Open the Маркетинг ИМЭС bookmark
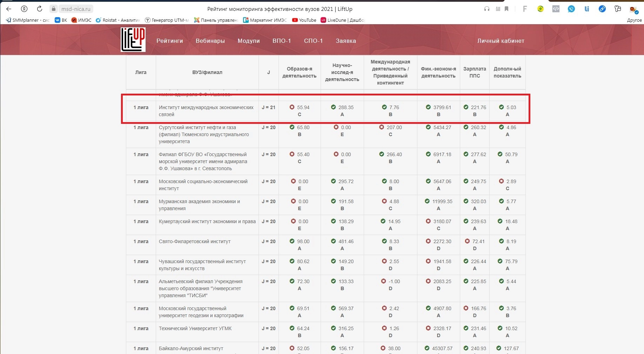This screenshot has width=644, height=354. pos(265,20)
